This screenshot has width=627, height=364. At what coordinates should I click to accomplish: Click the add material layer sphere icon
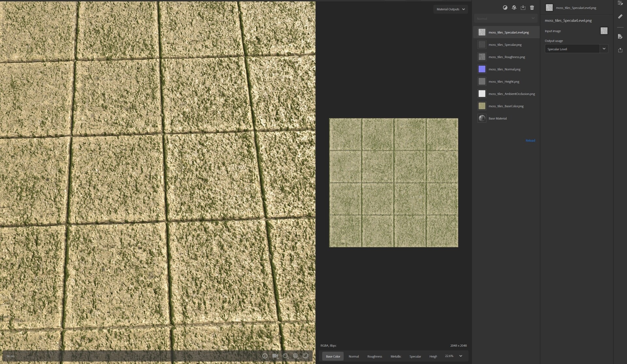pyautogui.click(x=514, y=8)
